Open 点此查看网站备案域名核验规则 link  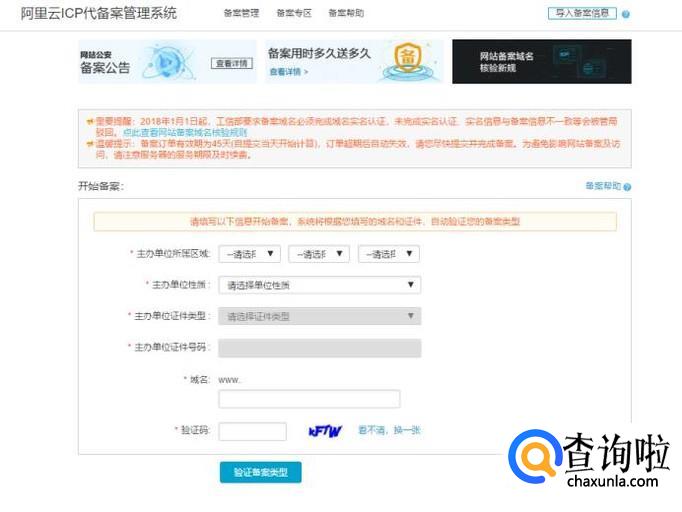pyautogui.click(x=185, y=132)
